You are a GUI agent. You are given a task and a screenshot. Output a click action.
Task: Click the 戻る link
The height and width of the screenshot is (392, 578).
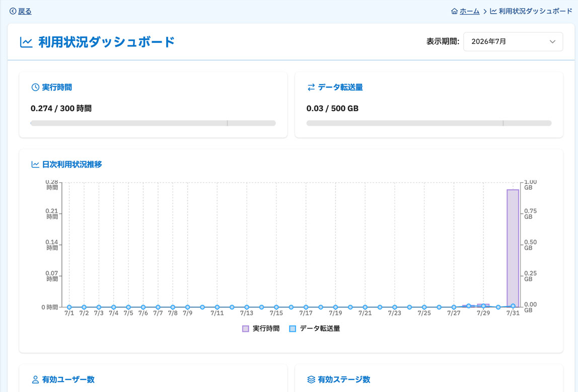(25, 12)
